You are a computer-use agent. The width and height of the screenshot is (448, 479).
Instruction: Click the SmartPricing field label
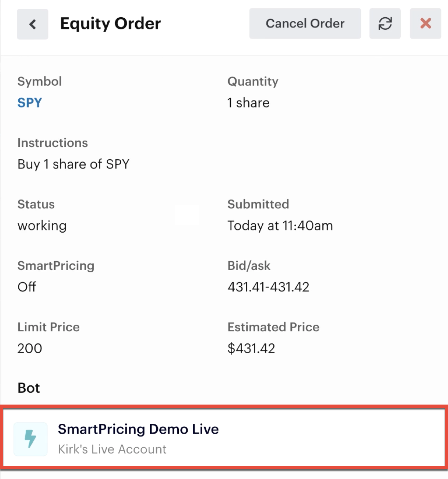point(56,266)
